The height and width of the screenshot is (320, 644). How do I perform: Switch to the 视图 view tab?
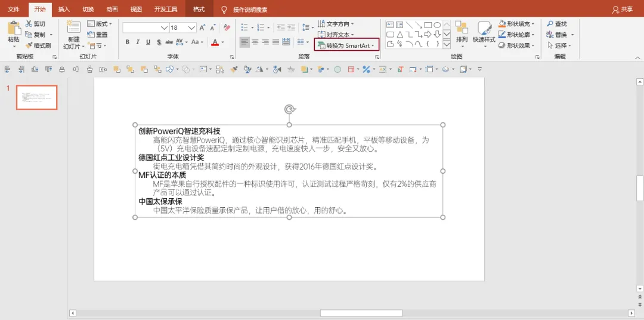click(x=136, y=9)
